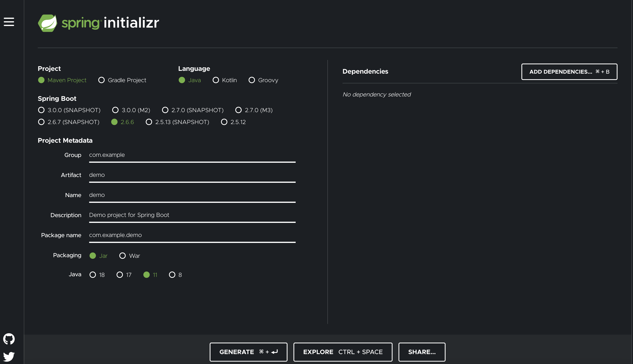Open the GitHub icon link
The width and height of the screenshot is (633, 364).
(x=9, y=339)
